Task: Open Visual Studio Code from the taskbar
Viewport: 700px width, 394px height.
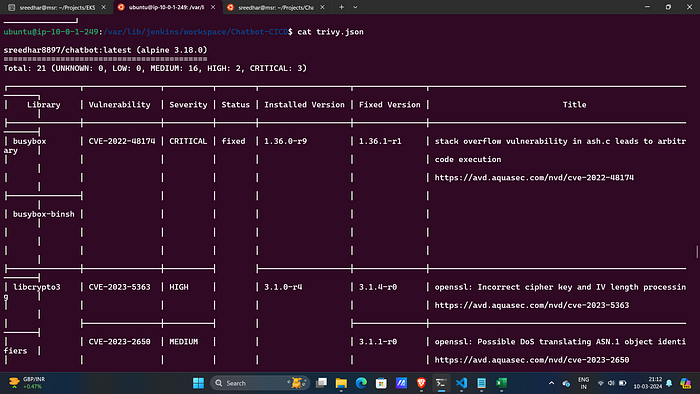Action: click(461, 383)
